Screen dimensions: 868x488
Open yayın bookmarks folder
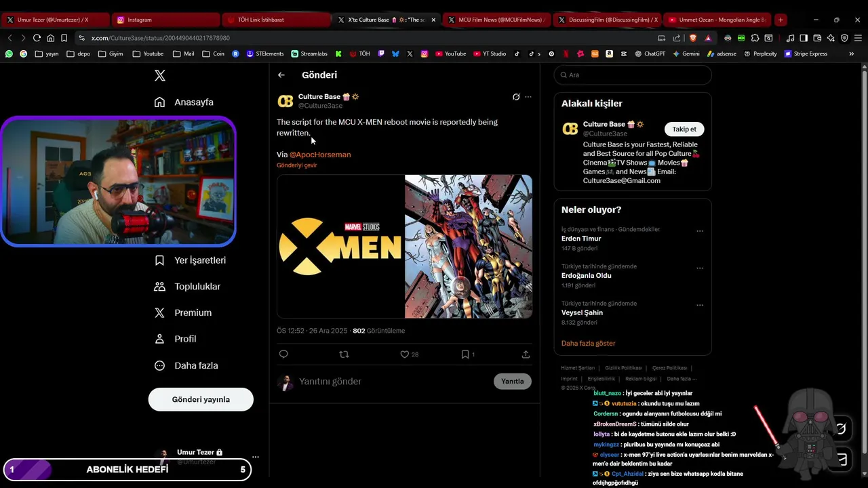click(47, 54)
